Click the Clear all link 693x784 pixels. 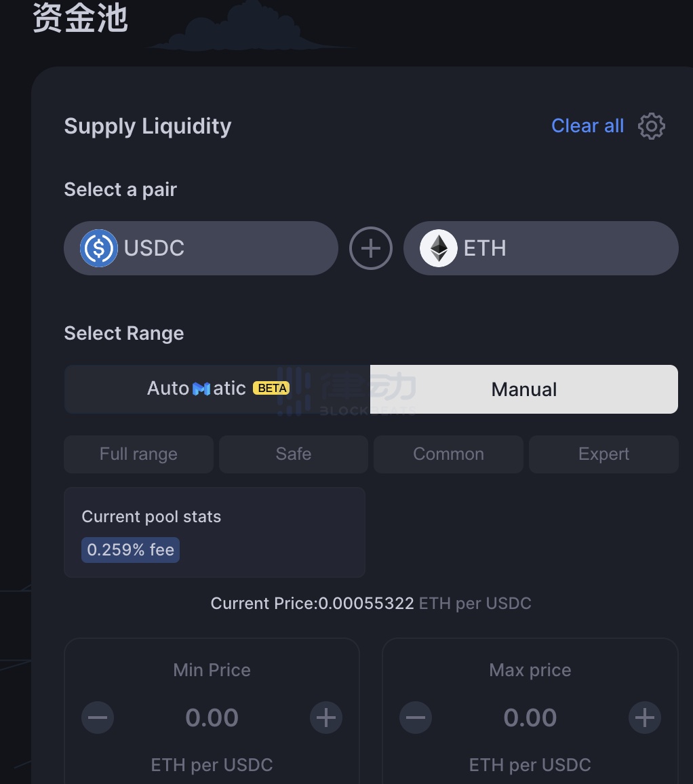(587, 126)
